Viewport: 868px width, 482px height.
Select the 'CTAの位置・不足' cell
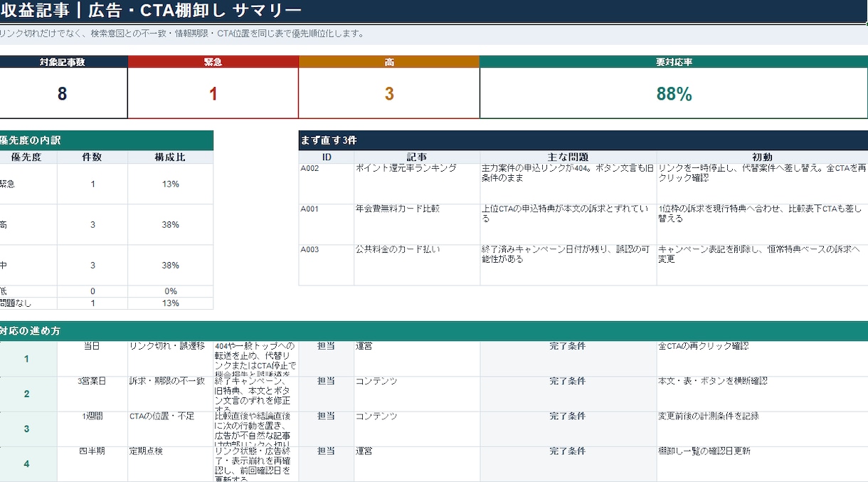[170, 429]
